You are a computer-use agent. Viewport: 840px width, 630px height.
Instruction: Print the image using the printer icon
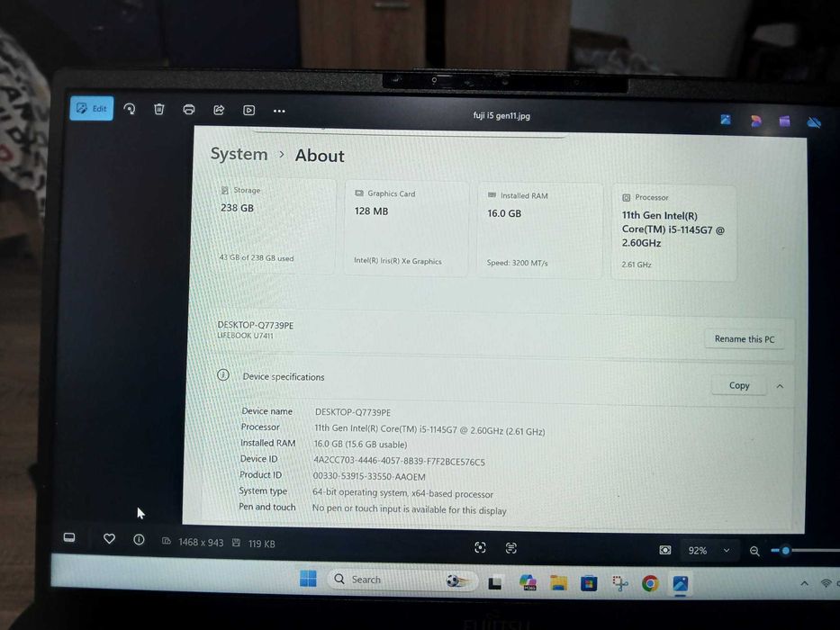point(188,110)
